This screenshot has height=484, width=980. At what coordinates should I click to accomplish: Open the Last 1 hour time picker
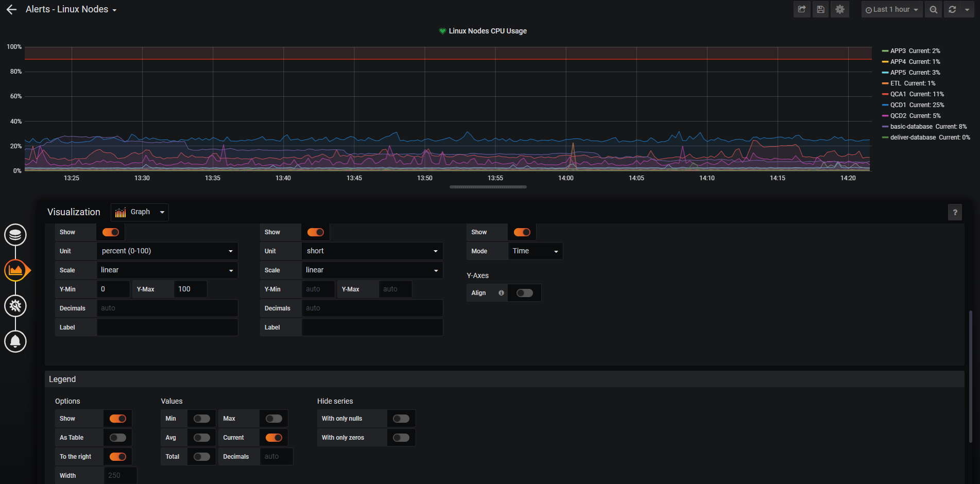click(x=891, y=9)
